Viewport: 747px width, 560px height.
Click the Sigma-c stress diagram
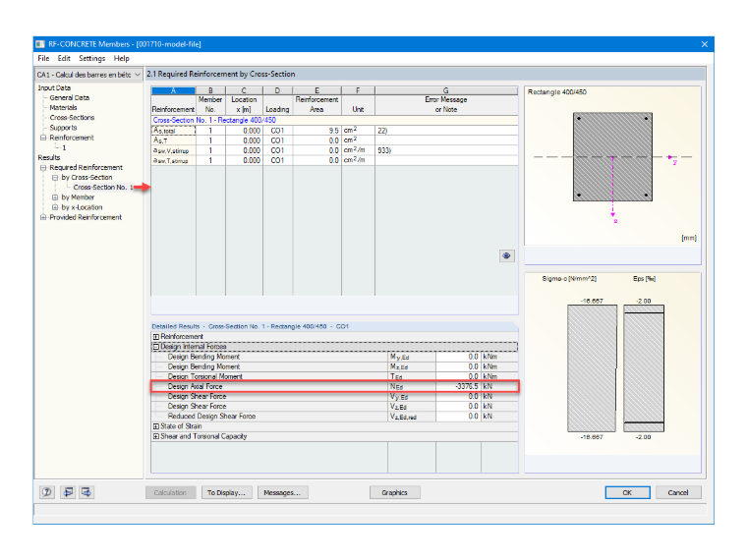pyautogui.click(x=592, y=368)
